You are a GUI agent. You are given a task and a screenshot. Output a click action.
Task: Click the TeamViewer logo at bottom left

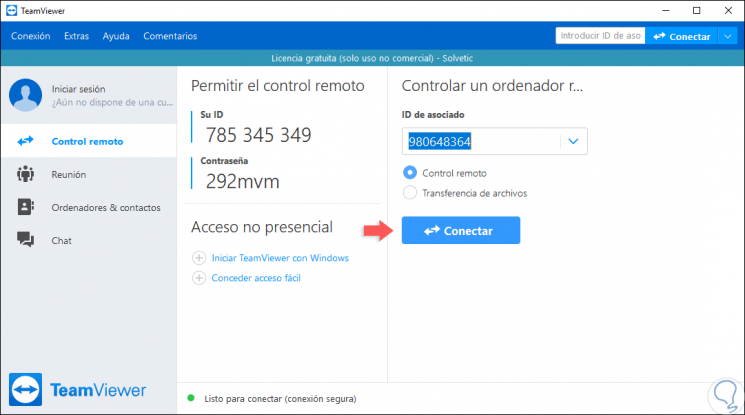tap(77, 390)
